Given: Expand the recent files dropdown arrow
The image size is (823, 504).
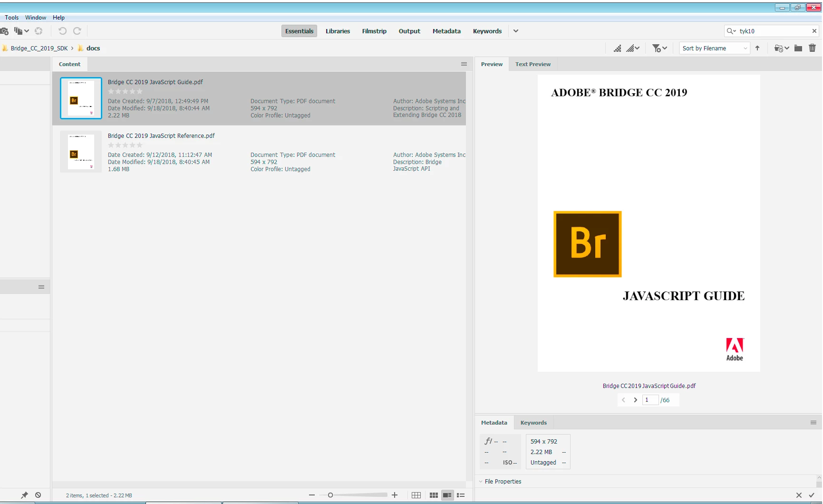Looking at the screenshot, I should pyautogui.click(x=787, y=48).
